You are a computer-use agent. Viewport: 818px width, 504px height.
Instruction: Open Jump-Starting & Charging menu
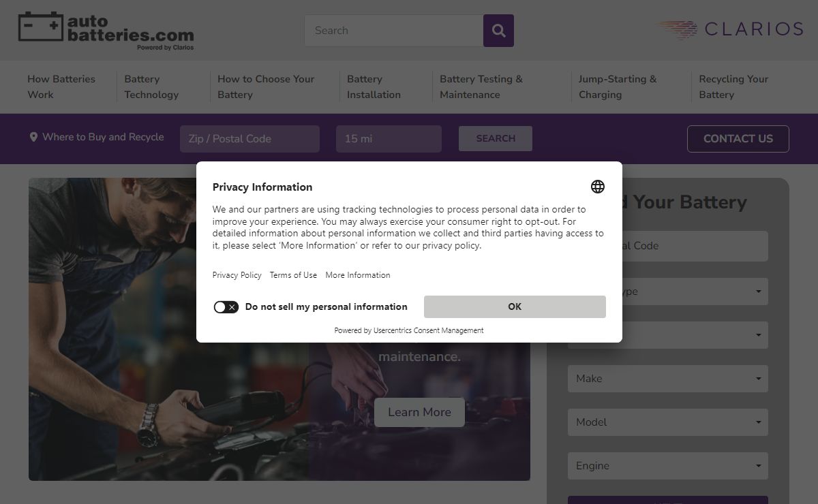click(618, 87)
